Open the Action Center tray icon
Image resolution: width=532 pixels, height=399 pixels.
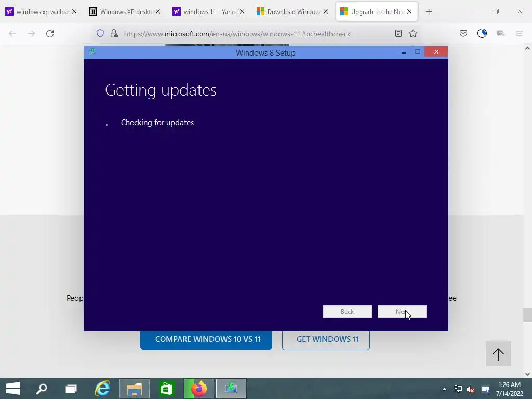click(x=485, y=389)
